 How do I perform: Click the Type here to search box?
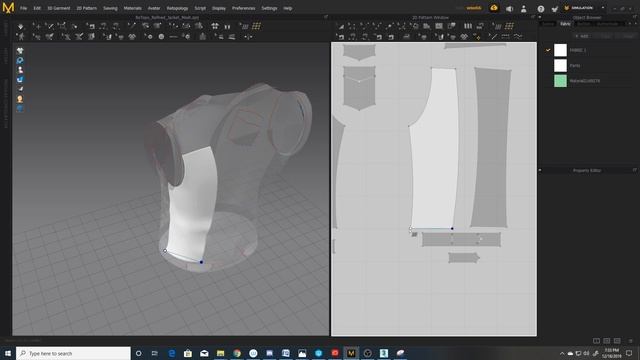tap(73, 353)
